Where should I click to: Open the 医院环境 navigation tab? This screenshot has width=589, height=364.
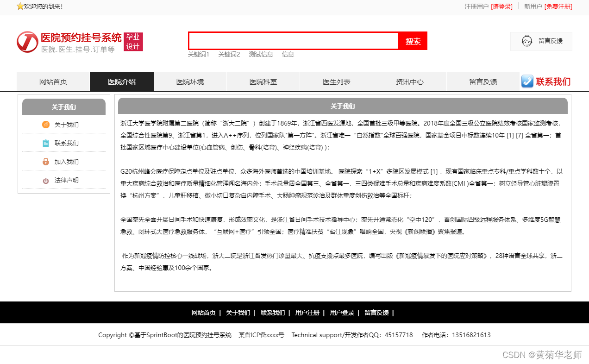click(x=190, y=82)
